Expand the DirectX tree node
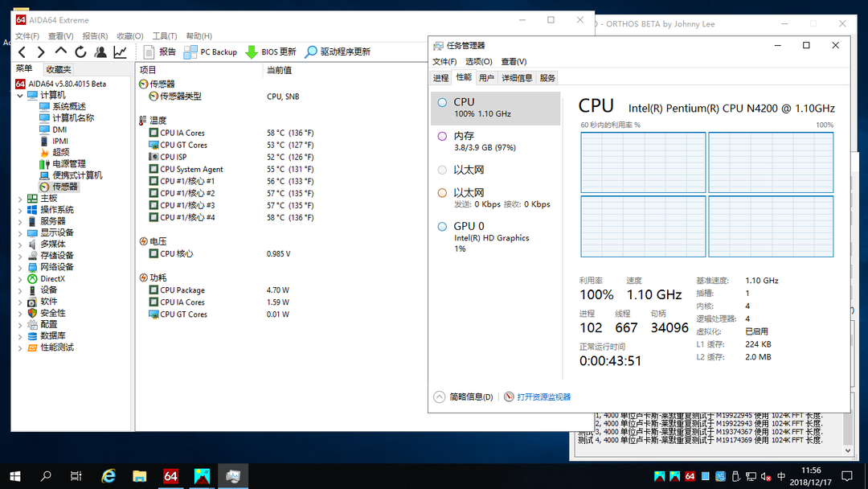The image size is (868, 489). (x=20, y=278)
